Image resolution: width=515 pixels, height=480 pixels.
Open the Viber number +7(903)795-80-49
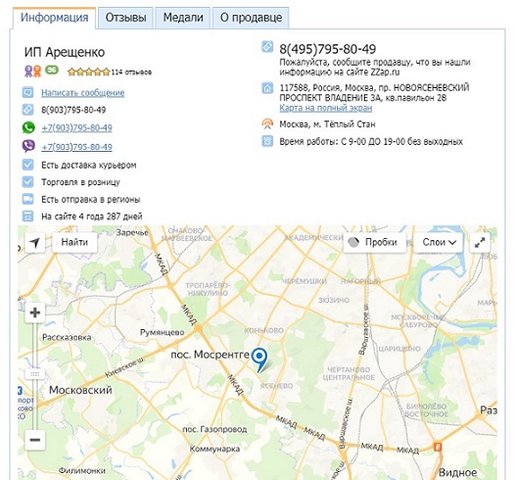click(77, 147)
